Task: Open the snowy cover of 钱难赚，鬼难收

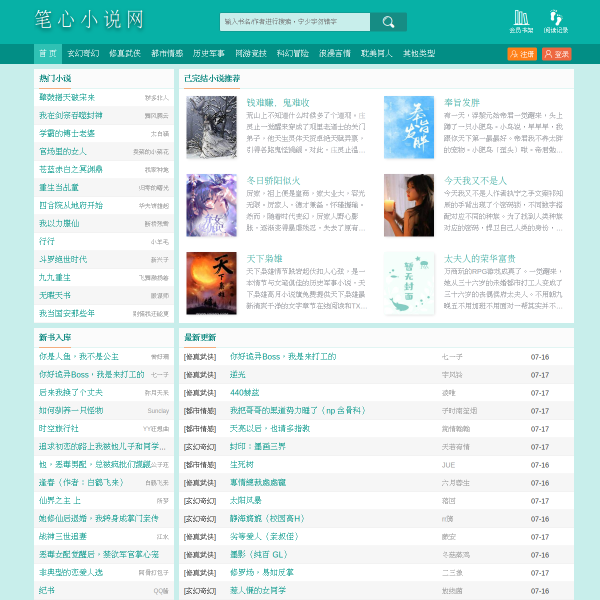Action: coord(211,127)
